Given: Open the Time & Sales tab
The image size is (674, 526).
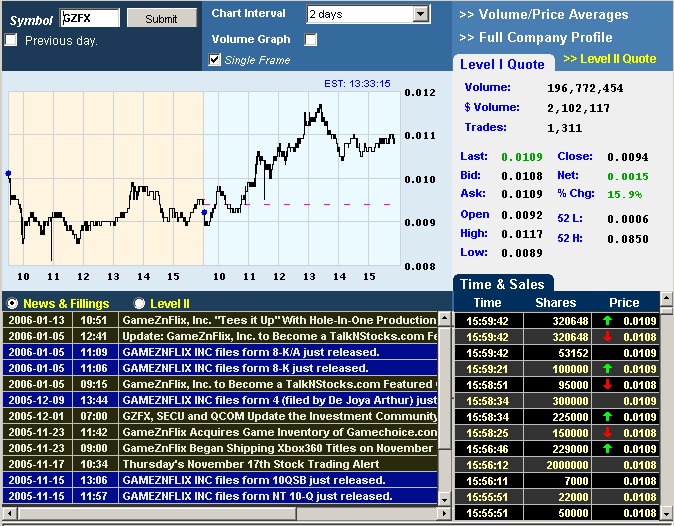Looking at the screenshot, I should coord(503,284).
